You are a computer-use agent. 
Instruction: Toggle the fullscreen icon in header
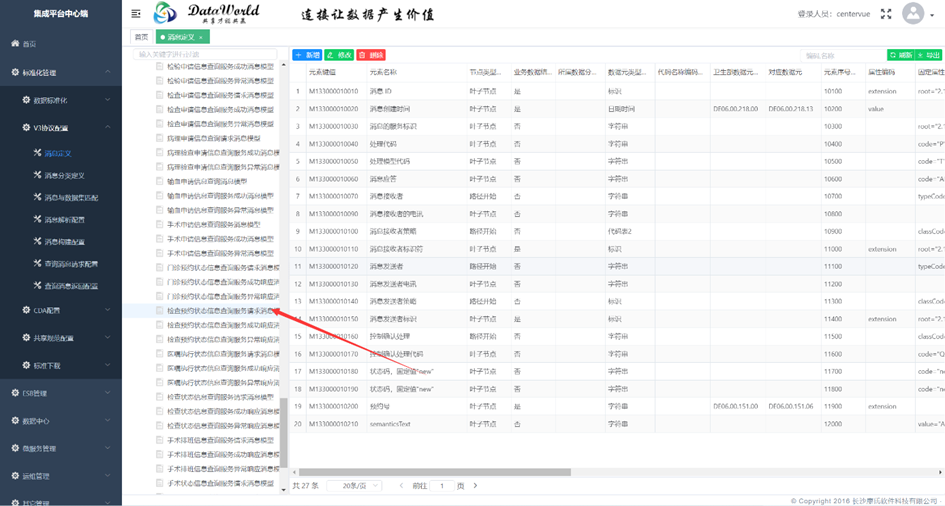coord(886,14)
